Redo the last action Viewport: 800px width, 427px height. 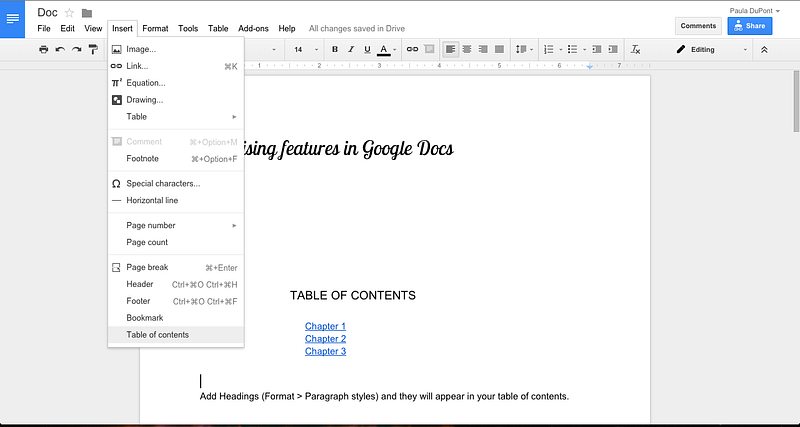(x=77, y=49)
